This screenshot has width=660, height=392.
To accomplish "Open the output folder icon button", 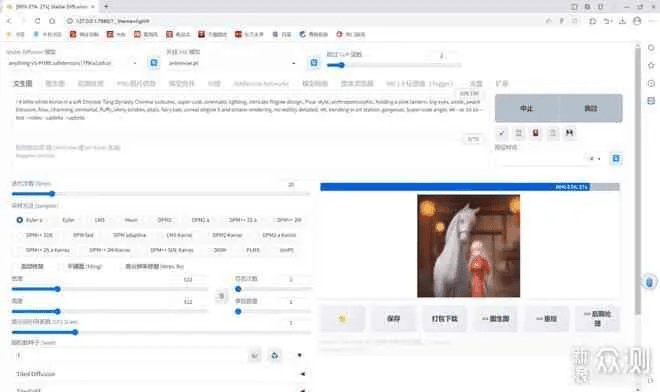I will (x=342, y=319).
